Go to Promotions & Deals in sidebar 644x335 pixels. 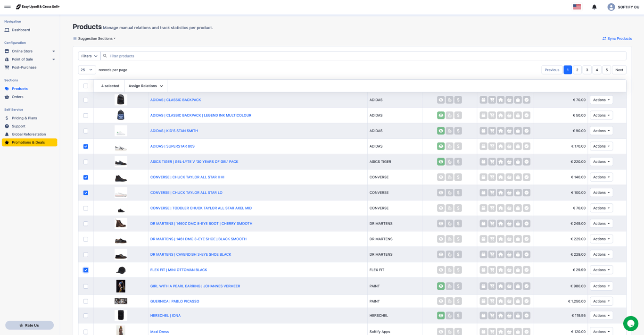pos(29,142)
